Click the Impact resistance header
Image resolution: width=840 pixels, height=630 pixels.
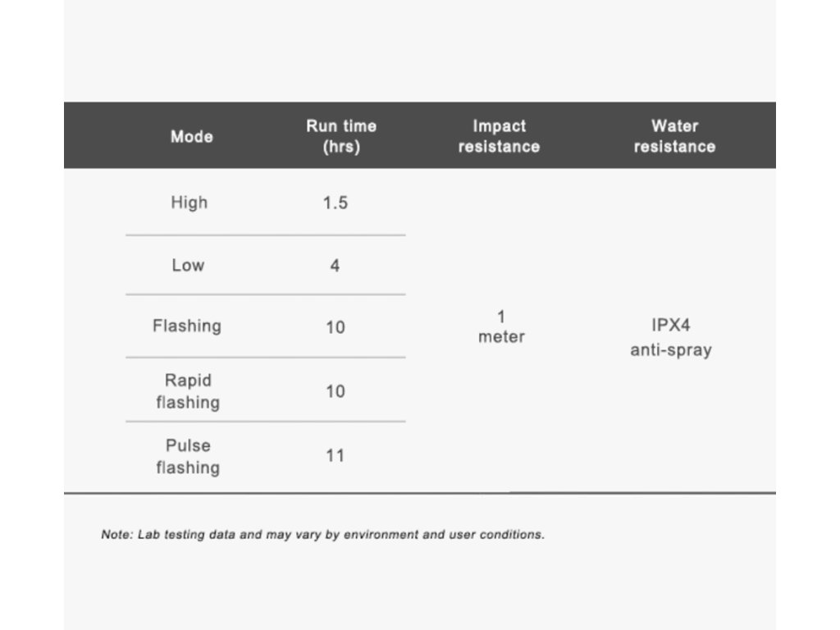499,136
